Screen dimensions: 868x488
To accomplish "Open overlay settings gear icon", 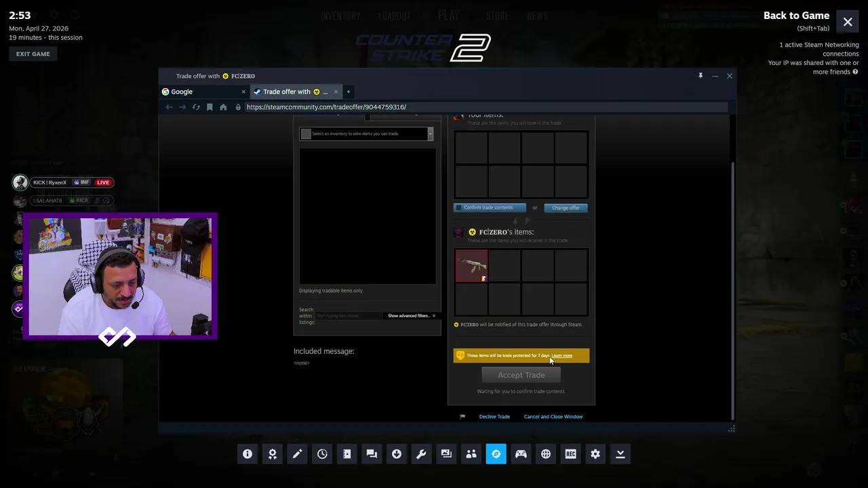I will coord(595,454).
